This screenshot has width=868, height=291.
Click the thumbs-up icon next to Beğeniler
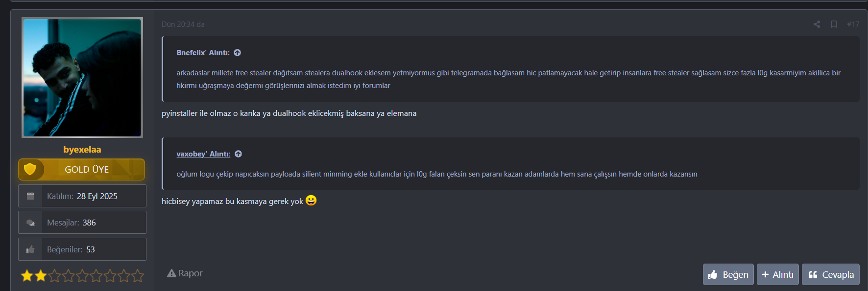point(30,249)
